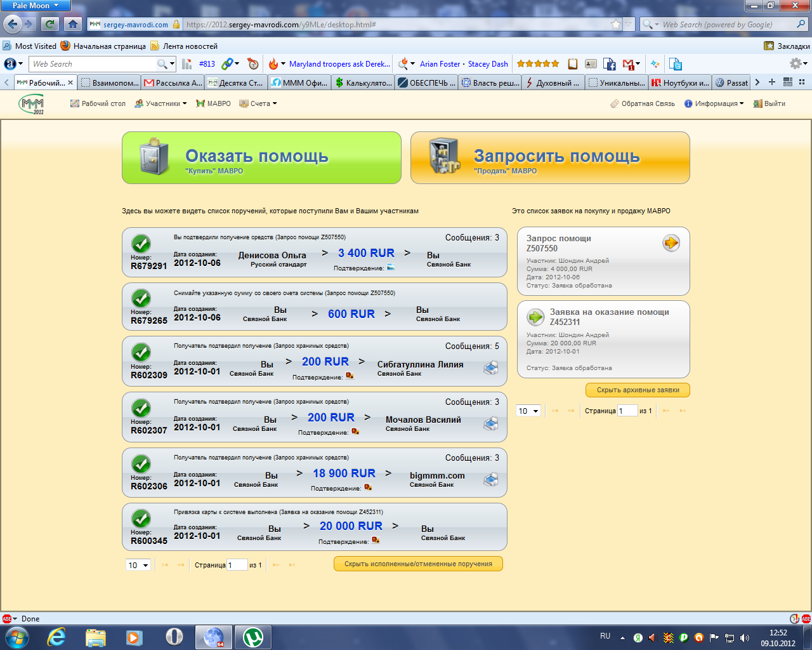Open the search engine selector dropdown
812x650 pixels.
pos(651,24)
